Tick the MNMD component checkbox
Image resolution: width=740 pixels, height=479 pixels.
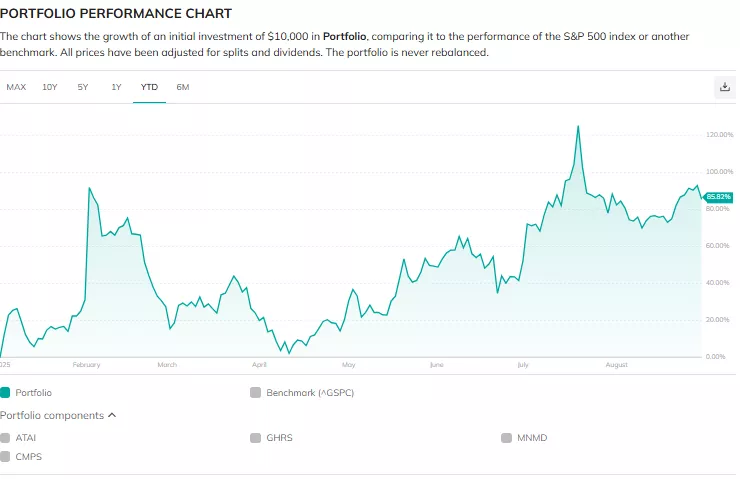pyautogui.click(x=507, y=438)
